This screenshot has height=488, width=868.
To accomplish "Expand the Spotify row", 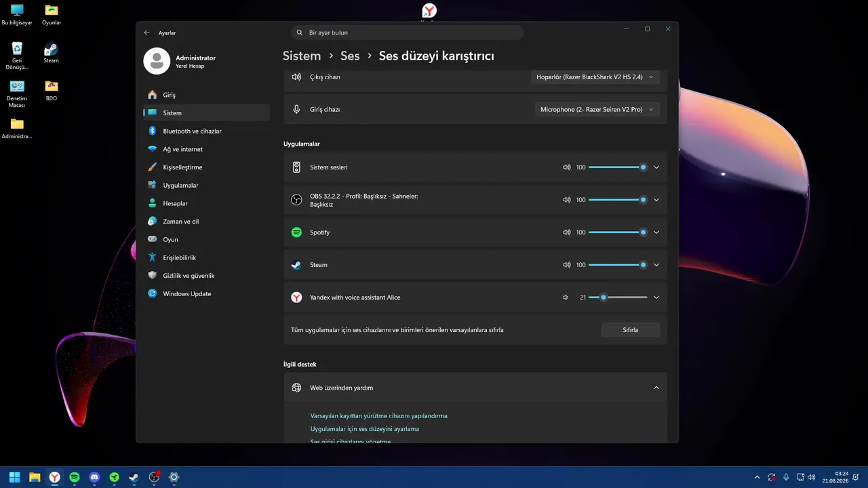I will tap(656, 232).
